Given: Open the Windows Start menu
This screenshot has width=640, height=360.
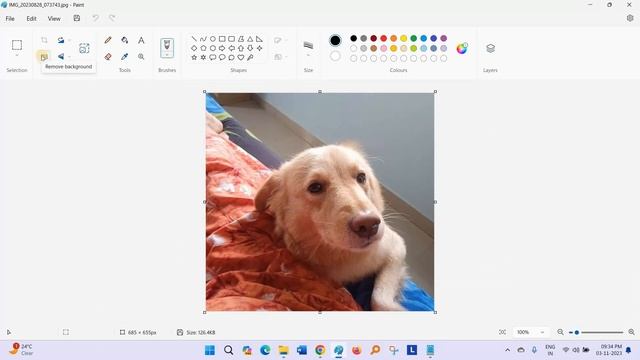Looking at the screenshot, I should [x=210, y=350].
